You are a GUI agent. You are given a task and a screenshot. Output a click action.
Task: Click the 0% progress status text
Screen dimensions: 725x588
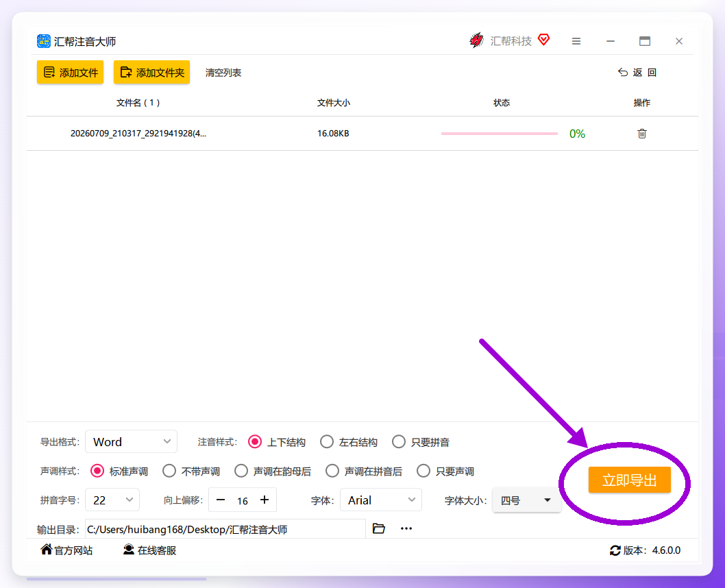pos(577,134)
